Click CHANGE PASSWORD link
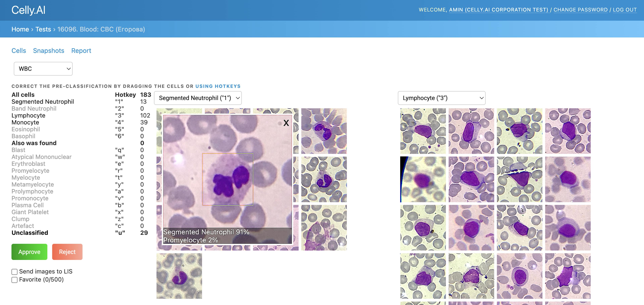 (580, 10)
